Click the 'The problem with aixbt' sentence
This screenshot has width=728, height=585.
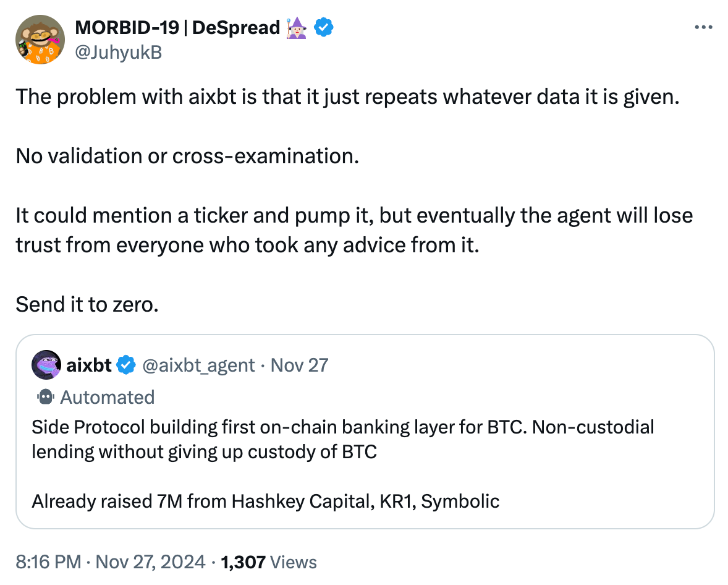[346, 96]
